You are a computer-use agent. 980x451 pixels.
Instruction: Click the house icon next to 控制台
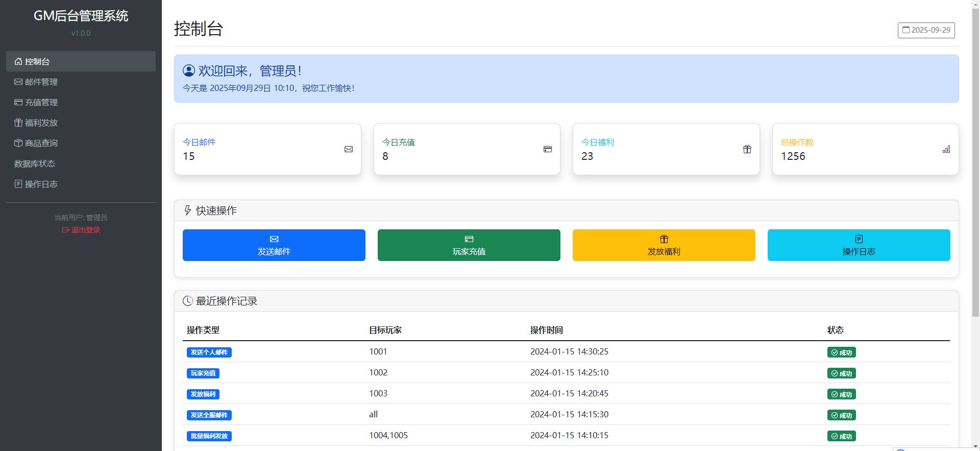[x=18, y=61]
